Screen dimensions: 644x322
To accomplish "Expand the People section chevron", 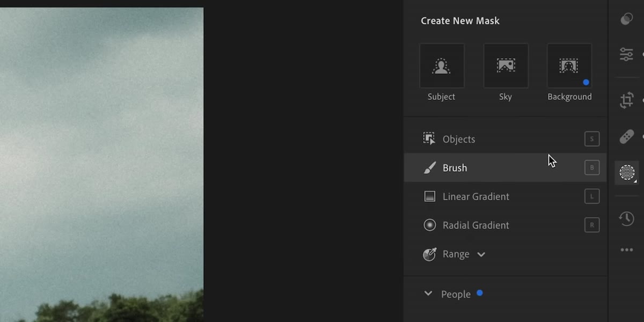I will tap(428, 294).
